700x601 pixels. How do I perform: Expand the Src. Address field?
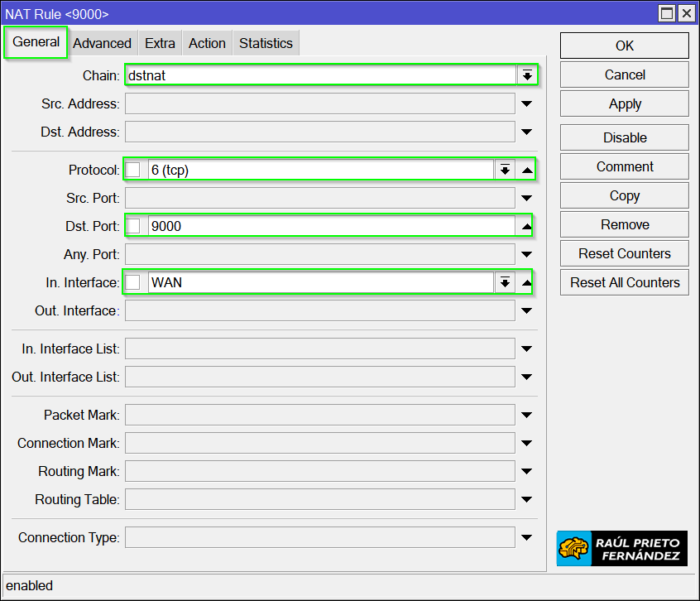click(526, 103)
